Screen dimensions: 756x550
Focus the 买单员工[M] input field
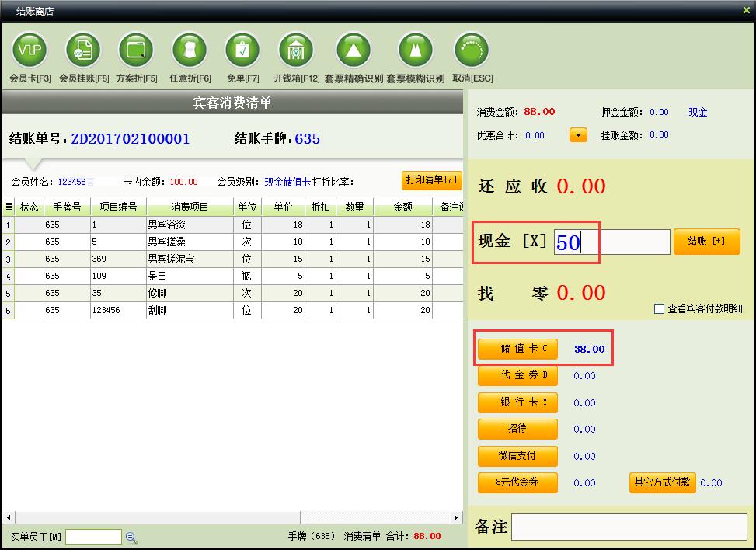pyautogui.click(x=93, y=537)
